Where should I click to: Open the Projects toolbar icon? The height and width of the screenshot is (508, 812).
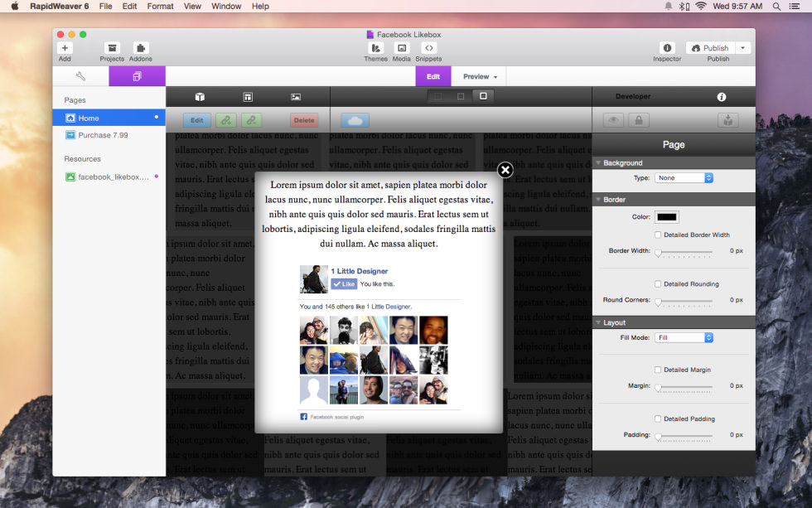tap(112, 48)
